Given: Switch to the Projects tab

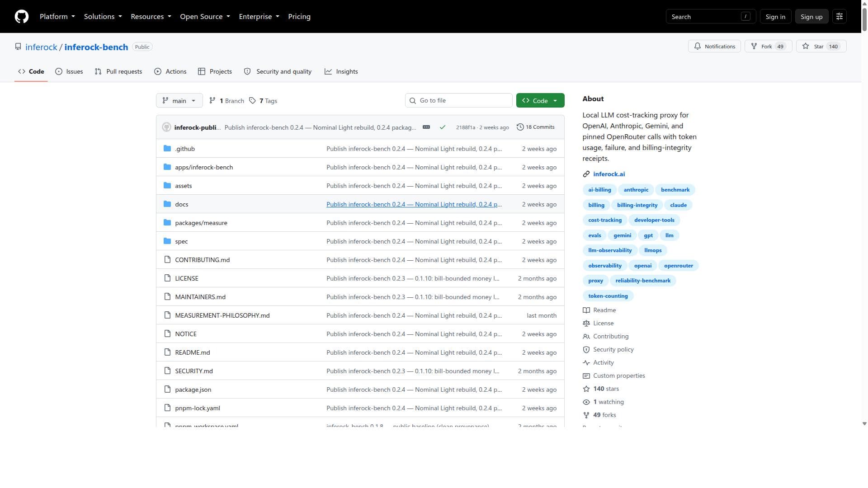Looking at the screenshot, I should (215, 71).
